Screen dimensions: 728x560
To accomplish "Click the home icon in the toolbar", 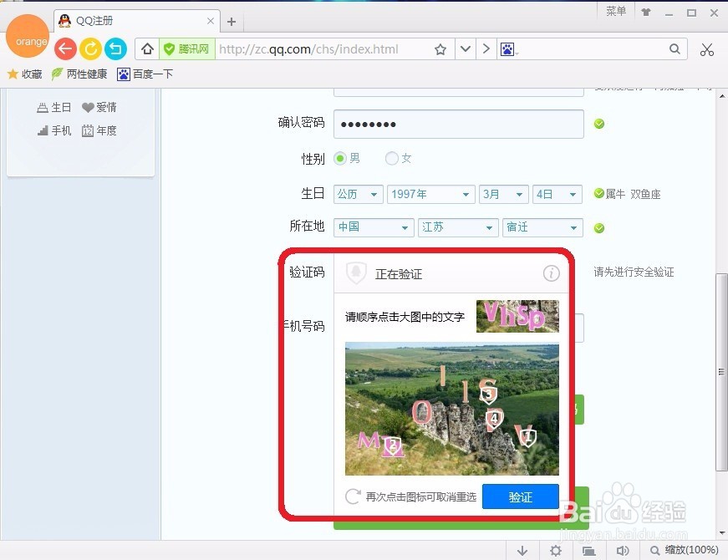I will pyautogui.click(x=146, y=49).
